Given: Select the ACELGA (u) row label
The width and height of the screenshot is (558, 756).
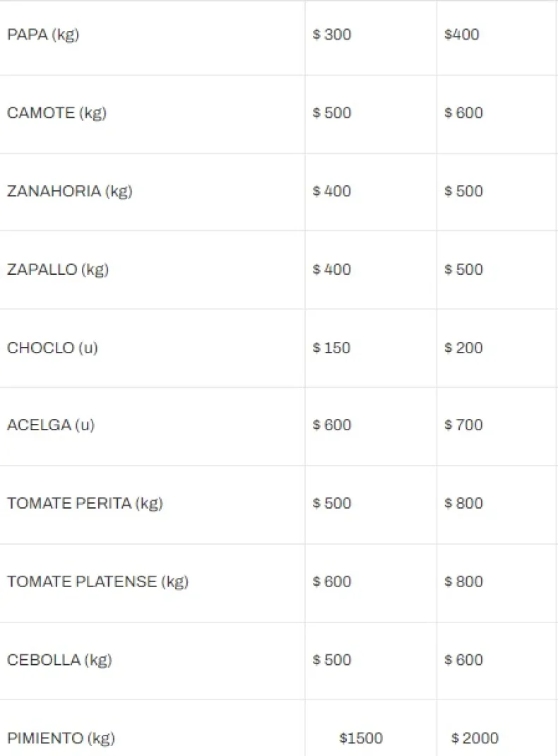Looking at the screenshot, I should point(51,425).
